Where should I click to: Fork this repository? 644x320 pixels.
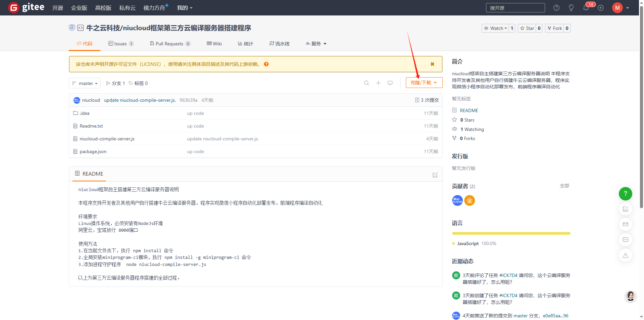554,28
